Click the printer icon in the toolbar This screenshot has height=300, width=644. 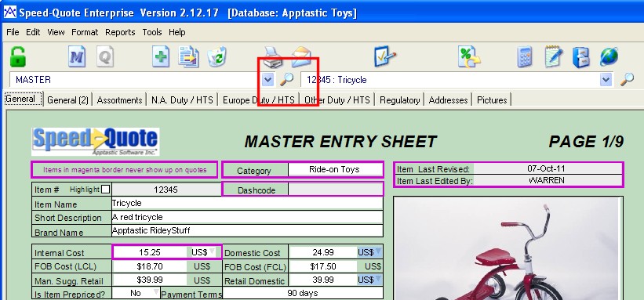[x=273, y=56]
